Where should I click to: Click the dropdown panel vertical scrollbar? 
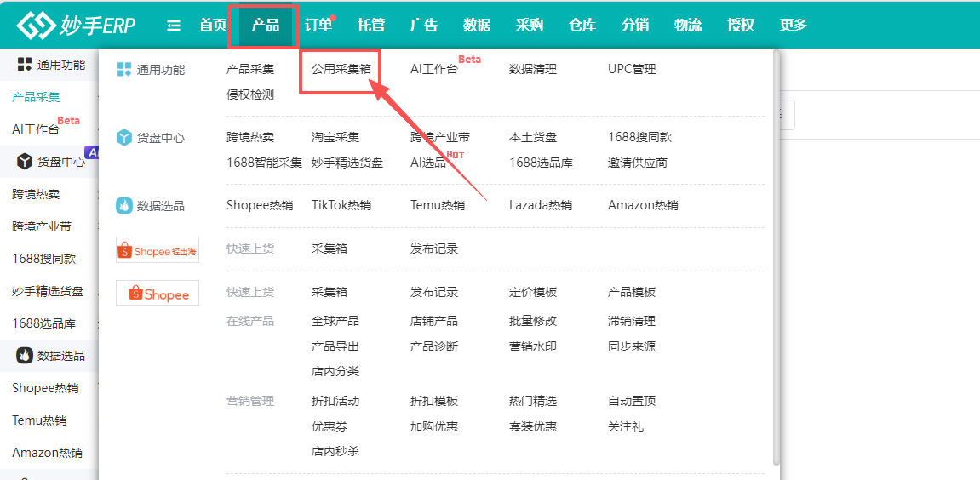[777, 256]
